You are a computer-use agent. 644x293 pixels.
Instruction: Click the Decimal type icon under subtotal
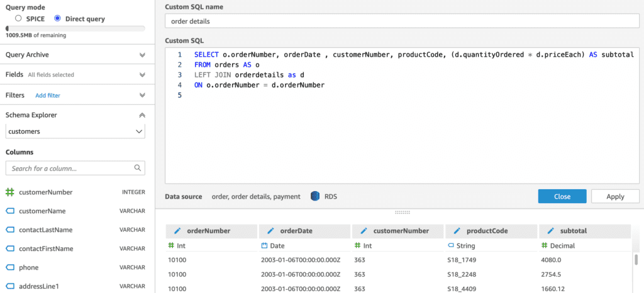[544, 245]
